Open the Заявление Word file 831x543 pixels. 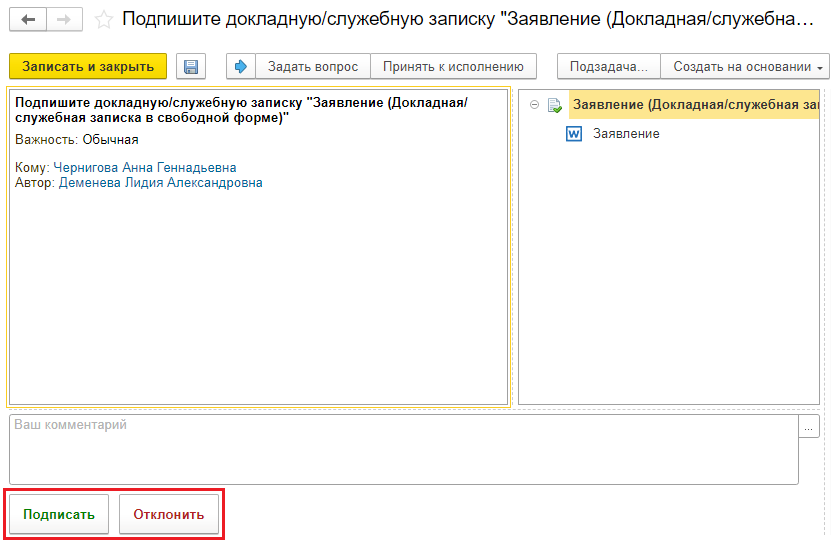(625, 134)
